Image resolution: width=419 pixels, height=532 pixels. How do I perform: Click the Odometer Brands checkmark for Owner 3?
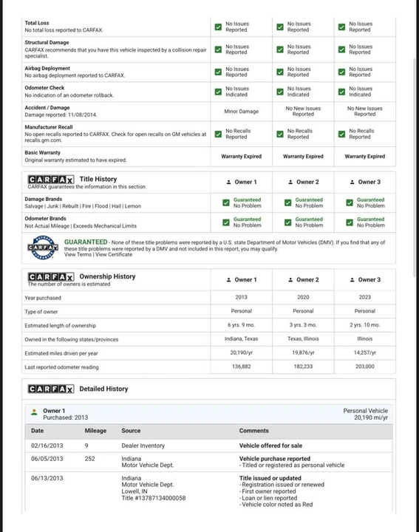tap(350, 222)
